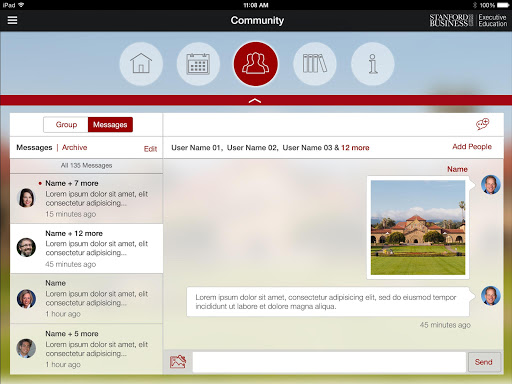Screen dimensions: 512x384
Task: Open the 'Name + 12 more' conversation
Action: tap(86, 249)
